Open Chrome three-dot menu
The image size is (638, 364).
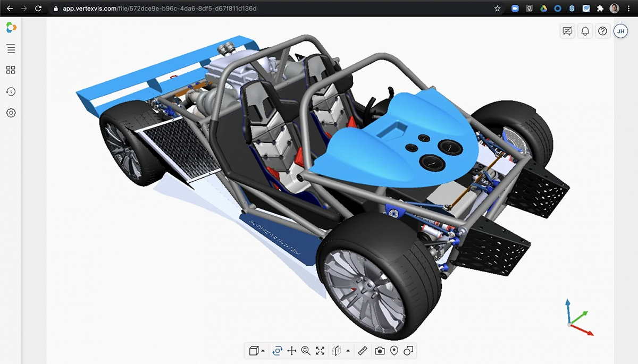pos(629,9)
